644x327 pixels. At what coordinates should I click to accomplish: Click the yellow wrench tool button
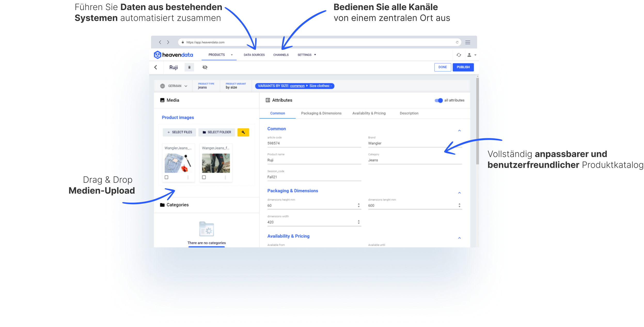[243, 132]
